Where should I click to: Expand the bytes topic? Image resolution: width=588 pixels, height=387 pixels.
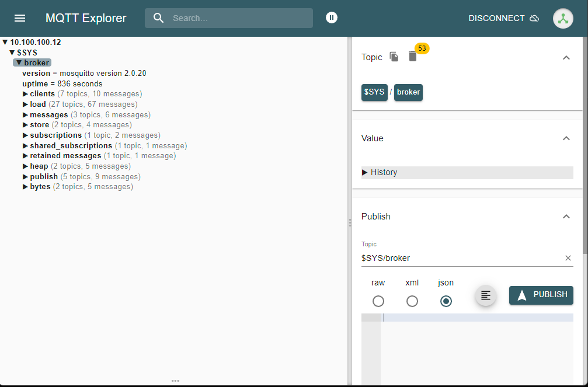25,187
